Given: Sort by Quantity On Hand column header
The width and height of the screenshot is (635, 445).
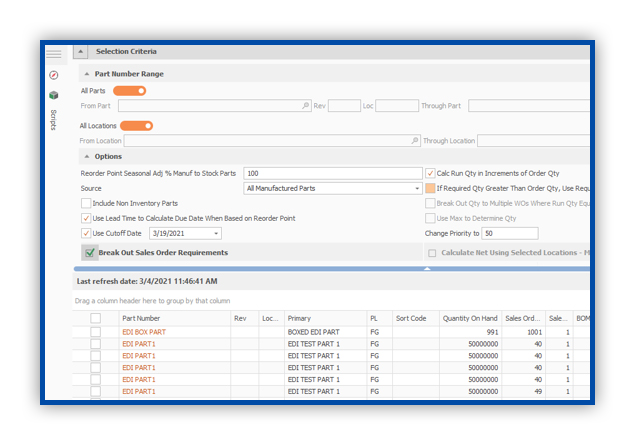Looking at the screenshot, I should point(471,318).
